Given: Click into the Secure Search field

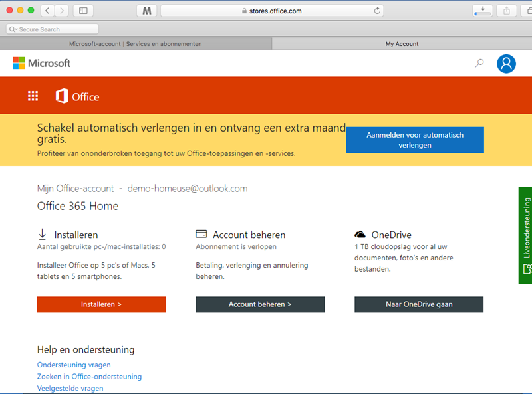Looking at the screenshot, I should click(53, 29).
